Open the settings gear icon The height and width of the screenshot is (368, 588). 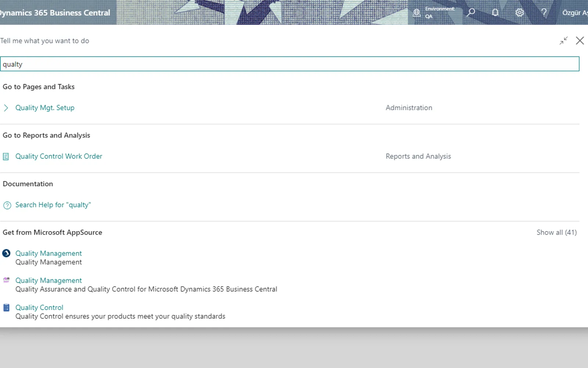tap(519, 13)
